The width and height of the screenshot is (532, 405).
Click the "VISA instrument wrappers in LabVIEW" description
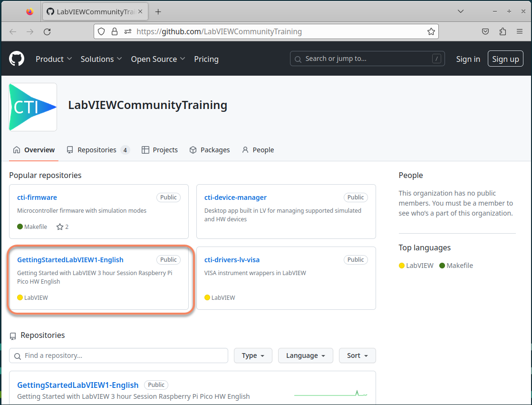pyautogui.click(x=255, y=273)
